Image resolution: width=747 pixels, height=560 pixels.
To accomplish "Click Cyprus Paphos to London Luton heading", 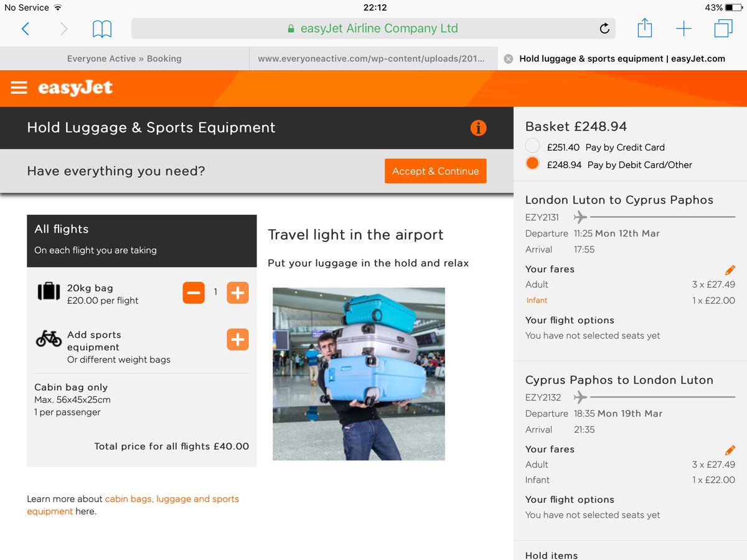I will click(619, 380).
